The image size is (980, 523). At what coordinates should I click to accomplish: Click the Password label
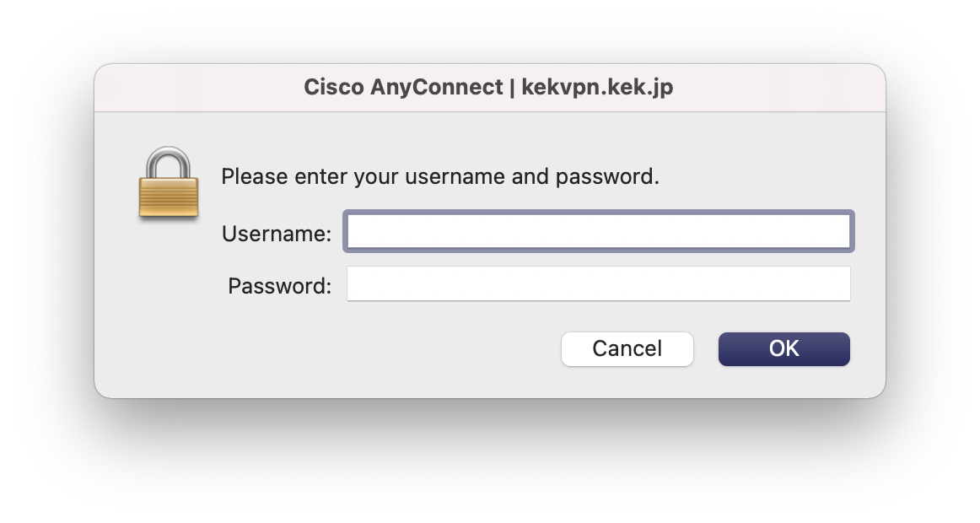(x=279, y=286)
